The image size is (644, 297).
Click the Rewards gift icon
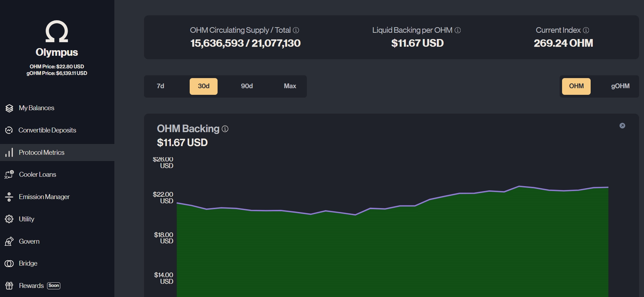[x=9, y=286]
